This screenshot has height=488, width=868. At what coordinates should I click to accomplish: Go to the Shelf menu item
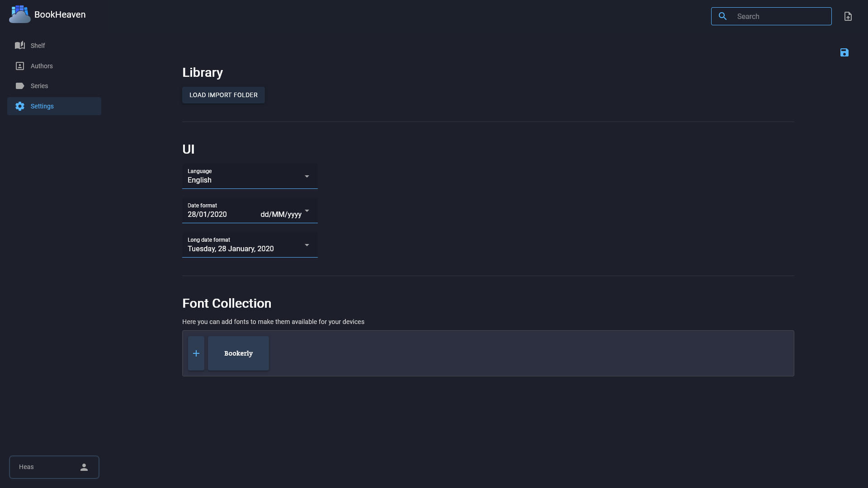[x=54, y=46]
